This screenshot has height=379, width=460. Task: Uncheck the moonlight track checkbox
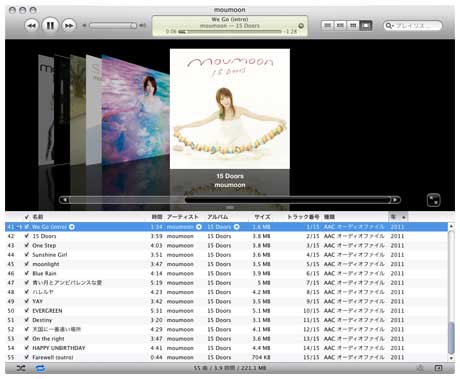pos(27,264)
